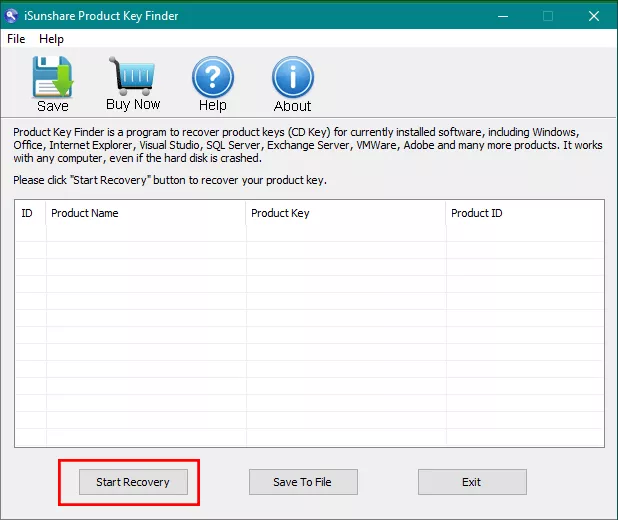
Task: Click the Help question mark icon
Action: tap(212, 76)
